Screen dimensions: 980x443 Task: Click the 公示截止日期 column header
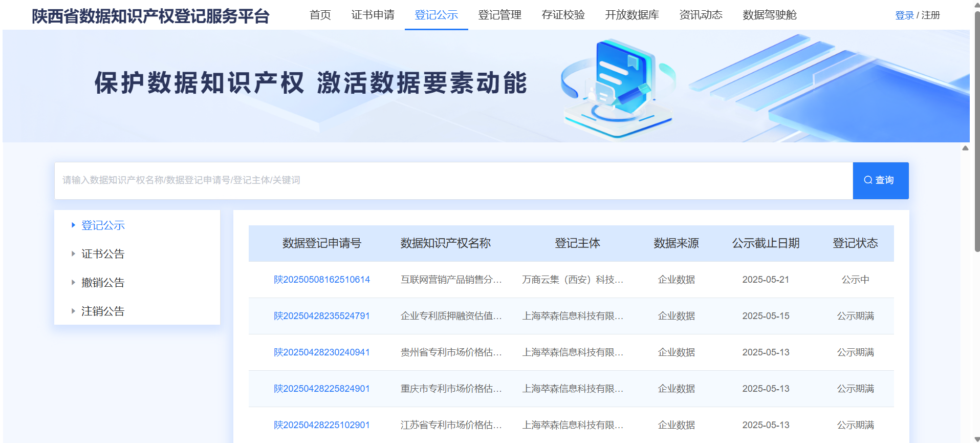tap(766, 243)
